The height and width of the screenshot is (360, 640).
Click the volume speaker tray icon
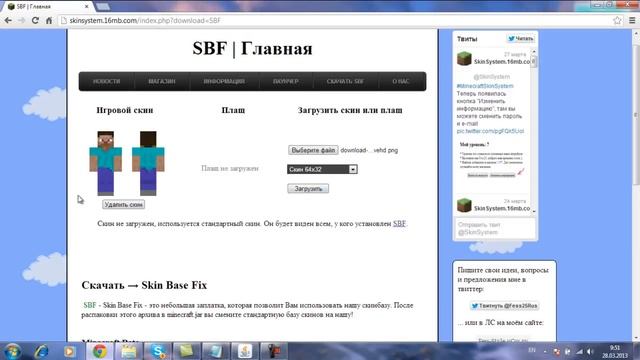click(590, 351)
